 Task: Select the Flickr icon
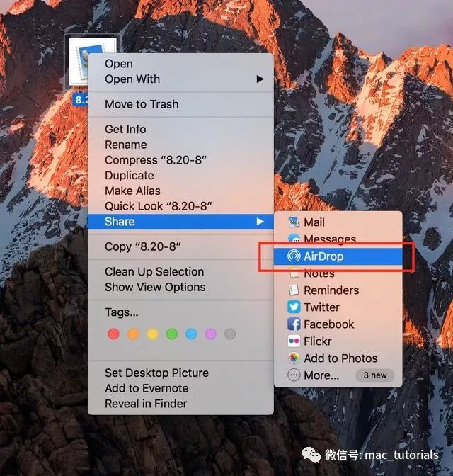[x=294, y=341]
